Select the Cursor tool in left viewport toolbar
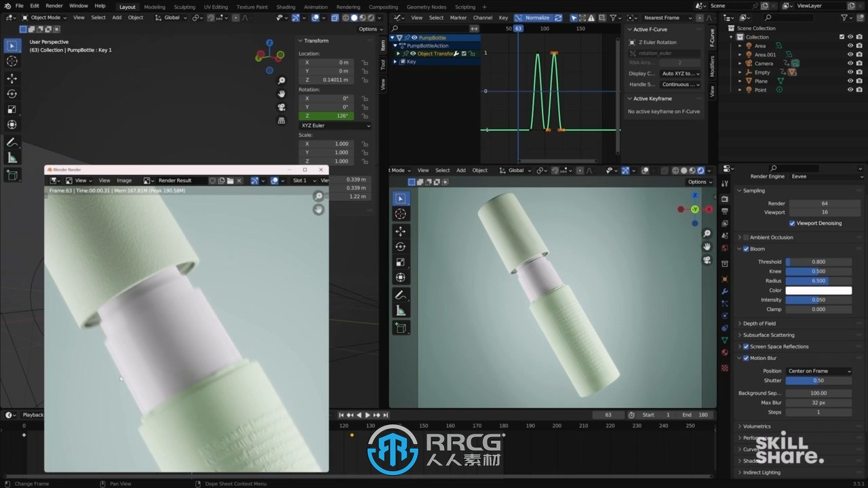Screen dimensions: 868x488 [x=12, y=61]
